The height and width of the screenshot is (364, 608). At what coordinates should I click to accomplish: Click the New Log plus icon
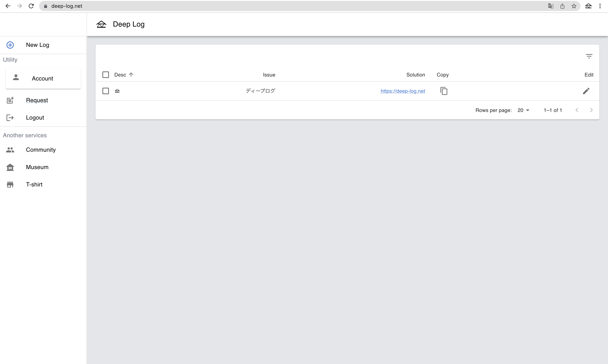pos(10,45)
